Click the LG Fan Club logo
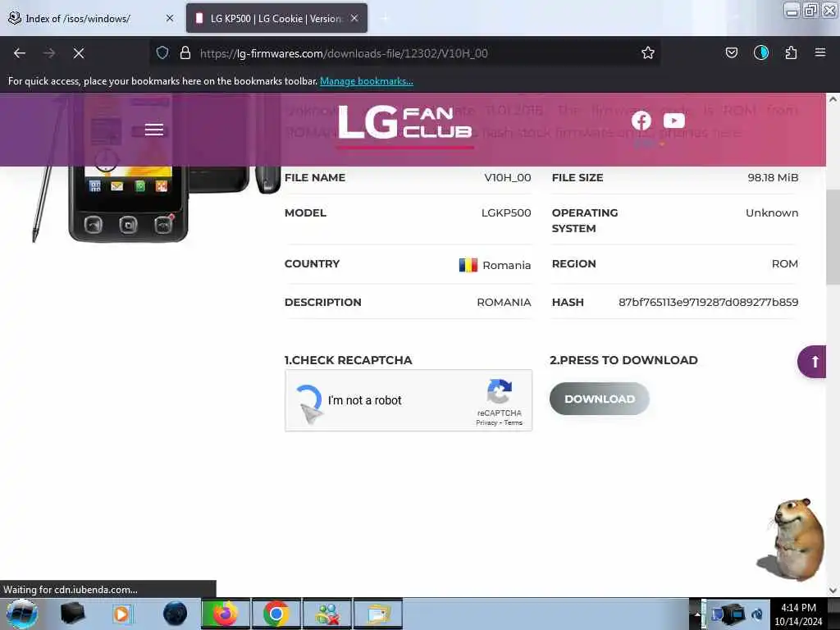The height and width of the screenshot is (630, 840). [x=405, y=126]
